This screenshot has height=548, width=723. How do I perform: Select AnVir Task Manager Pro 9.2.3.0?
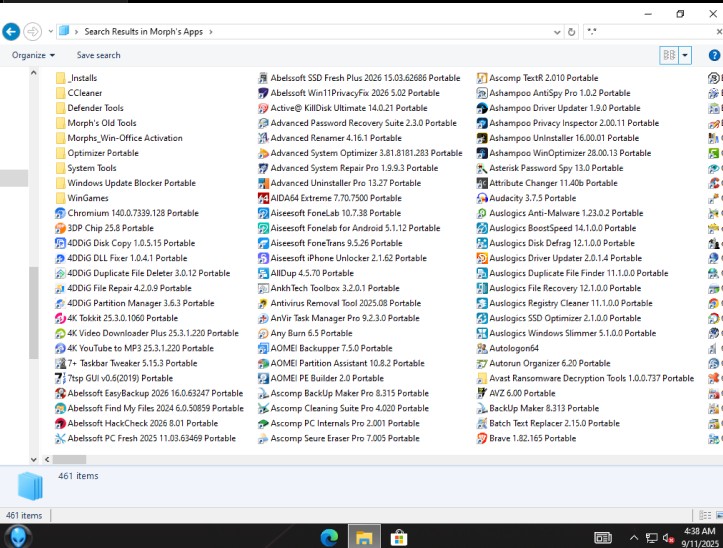point(345,318)
